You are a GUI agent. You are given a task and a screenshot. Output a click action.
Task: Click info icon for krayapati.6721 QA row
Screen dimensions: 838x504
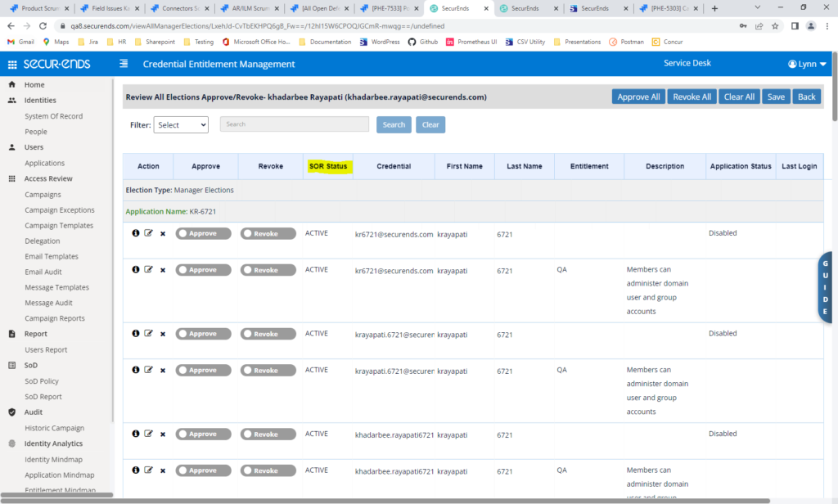tap(136, 370)
